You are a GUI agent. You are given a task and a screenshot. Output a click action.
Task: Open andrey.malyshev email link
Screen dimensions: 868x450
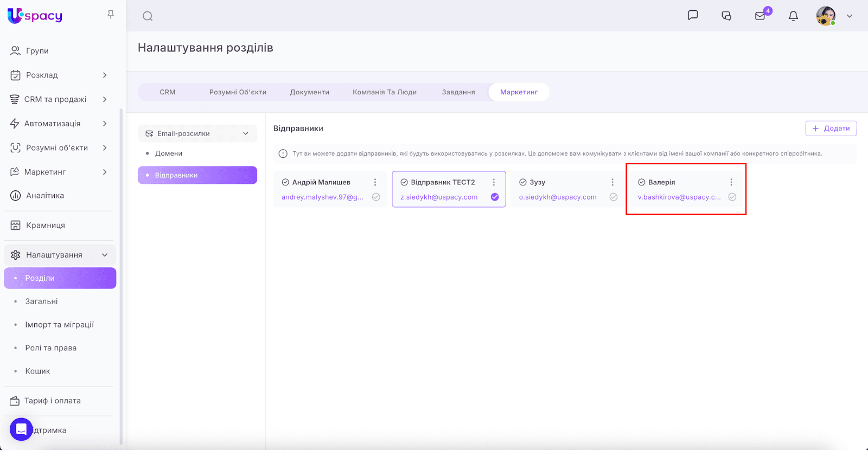[x=322, y=197]
